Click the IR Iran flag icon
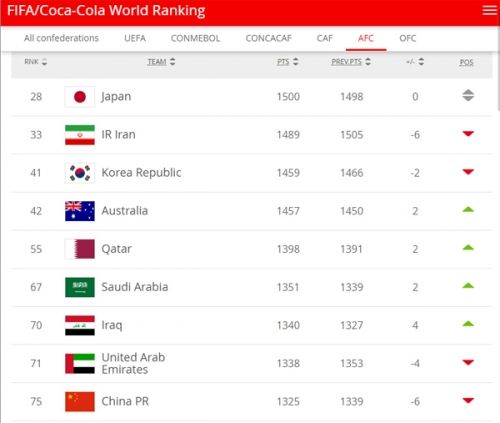Viewport: 500px width, 423px height. [80, 135]
